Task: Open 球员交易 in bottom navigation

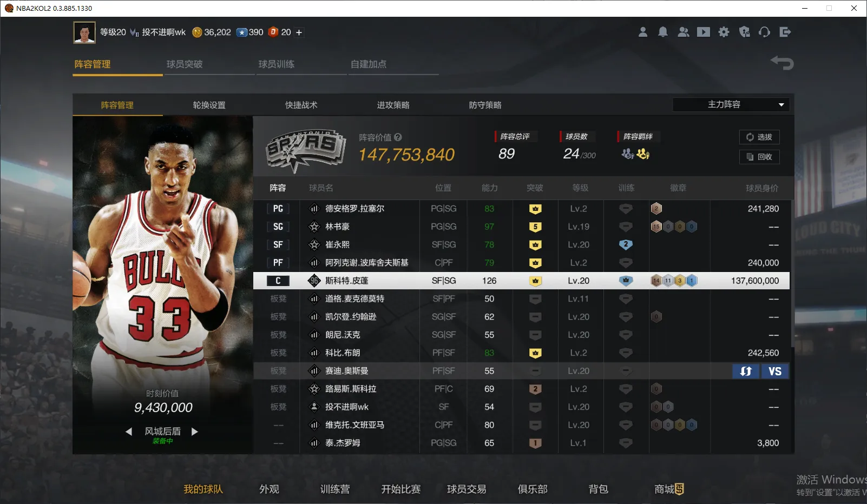Action: click(x=467, y=489)
